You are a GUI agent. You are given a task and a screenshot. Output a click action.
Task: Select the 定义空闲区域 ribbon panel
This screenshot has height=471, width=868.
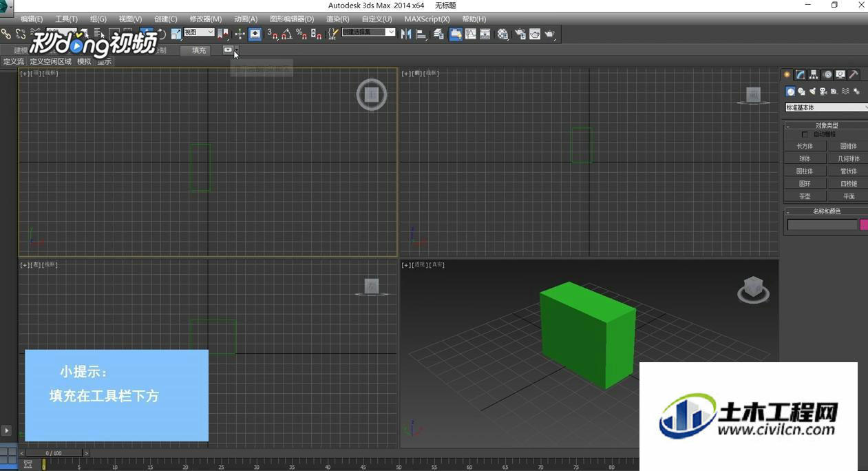tap(50, 62)
